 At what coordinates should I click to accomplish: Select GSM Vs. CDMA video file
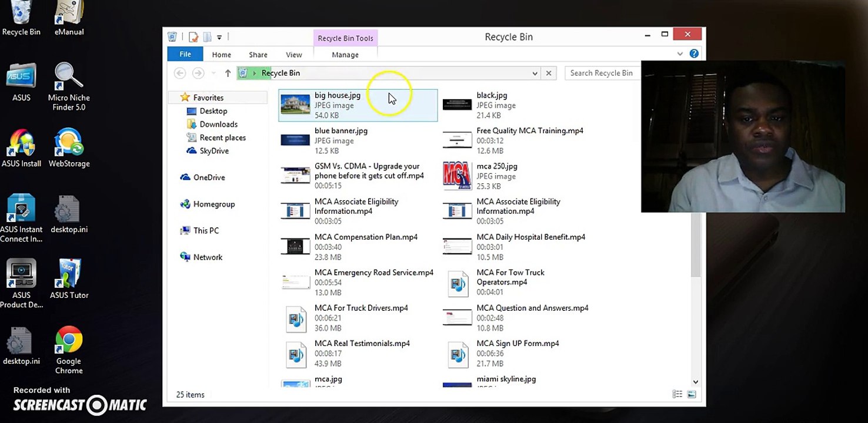[x=358, y=176]
